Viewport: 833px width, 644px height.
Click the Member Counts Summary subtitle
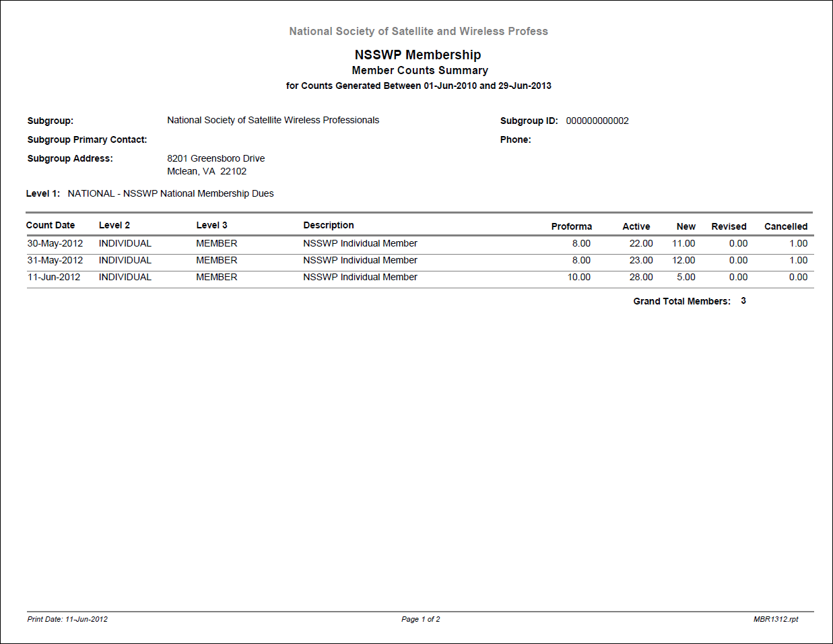click(x=420, y=71)
